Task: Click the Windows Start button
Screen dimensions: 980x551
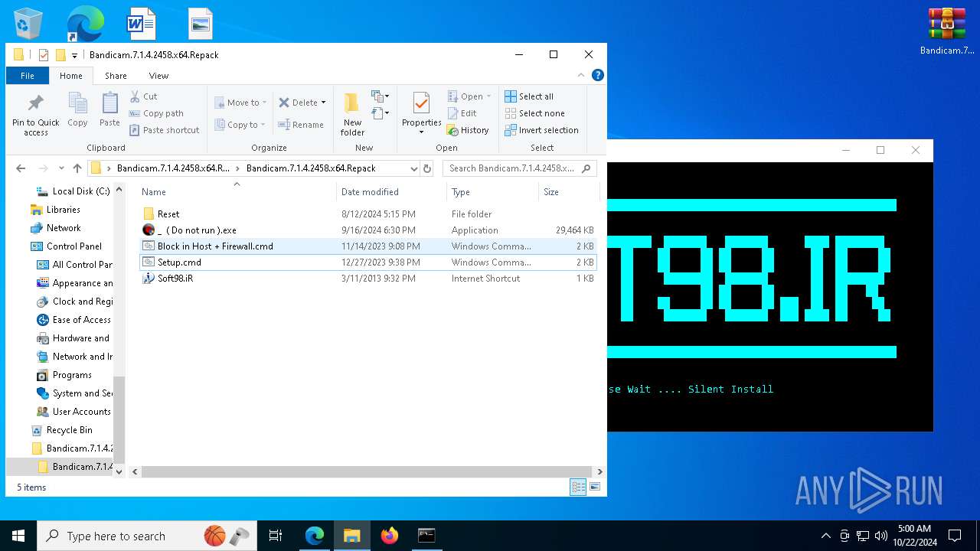Action: tap(18, 536)
